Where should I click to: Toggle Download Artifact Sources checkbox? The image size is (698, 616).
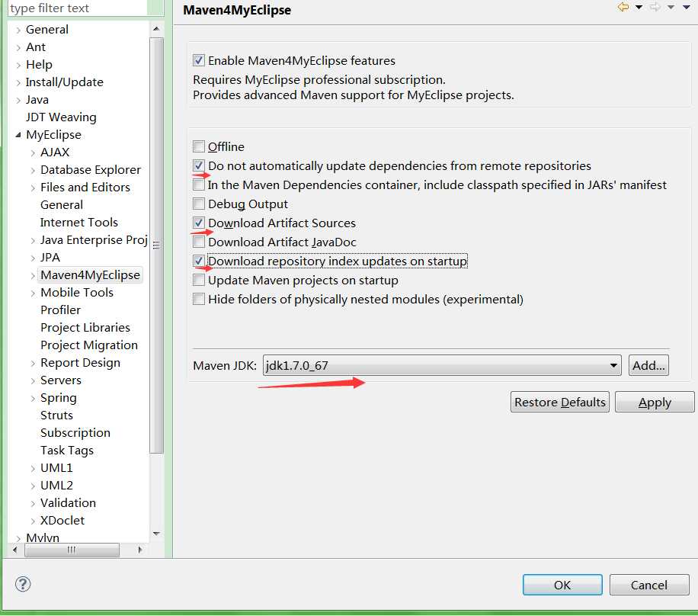tap(199, 223)
